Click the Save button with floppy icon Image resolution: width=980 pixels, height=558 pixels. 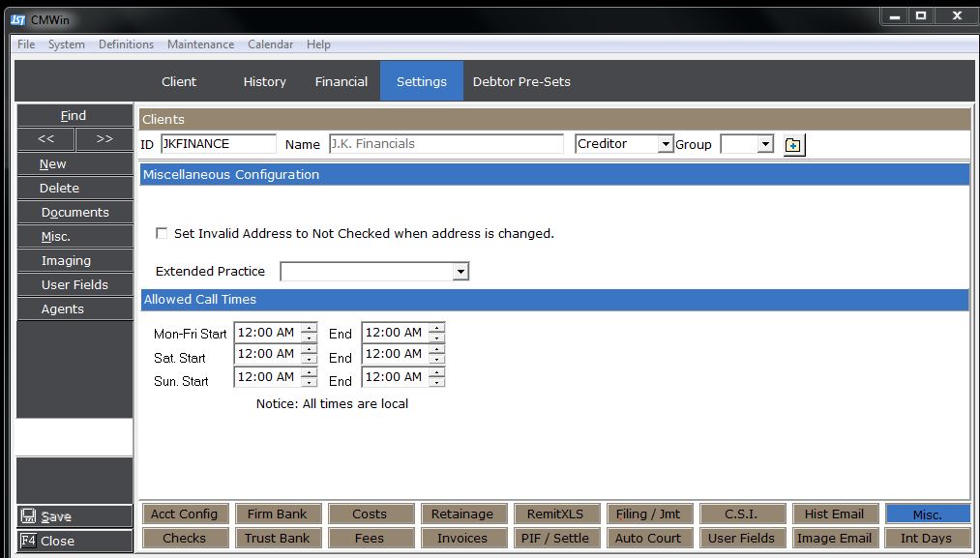tap(74, 516)
